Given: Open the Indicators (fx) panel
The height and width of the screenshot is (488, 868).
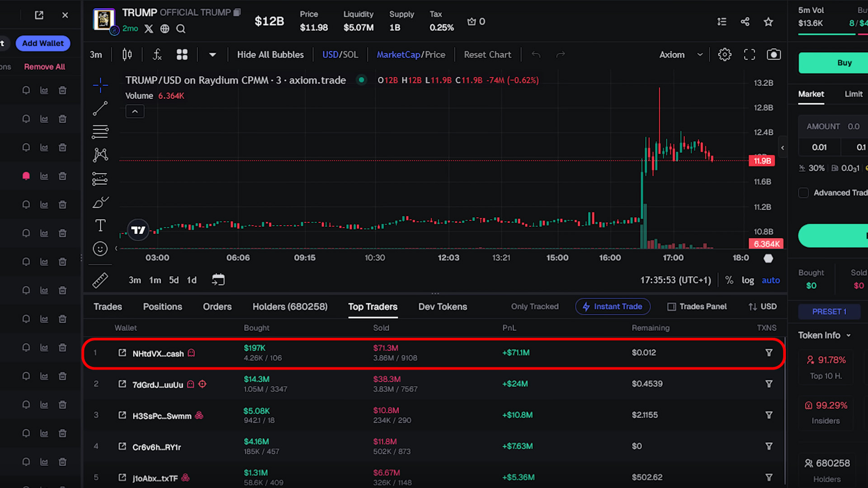Looking at the screenshot, I should 157,54.
